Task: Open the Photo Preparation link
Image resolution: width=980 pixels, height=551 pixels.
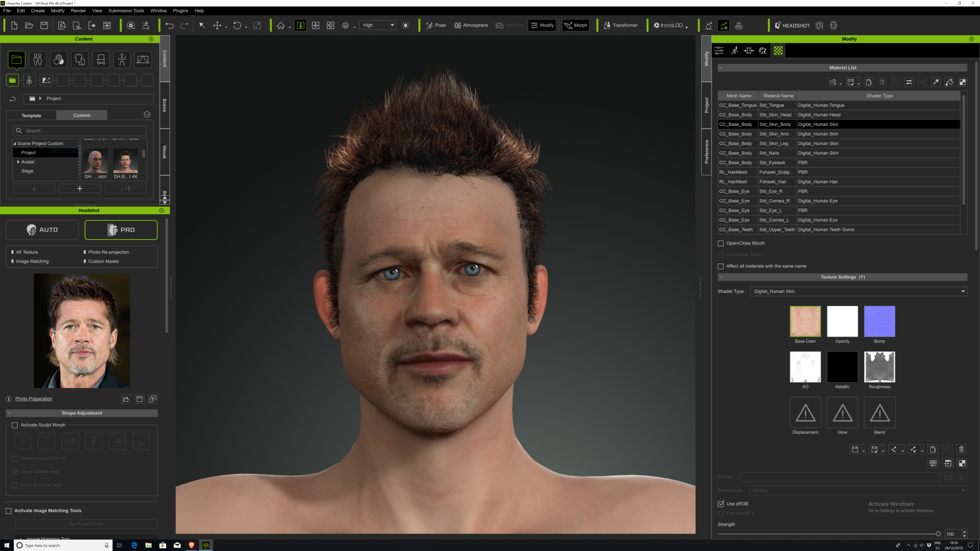Action: pos(33,399)
